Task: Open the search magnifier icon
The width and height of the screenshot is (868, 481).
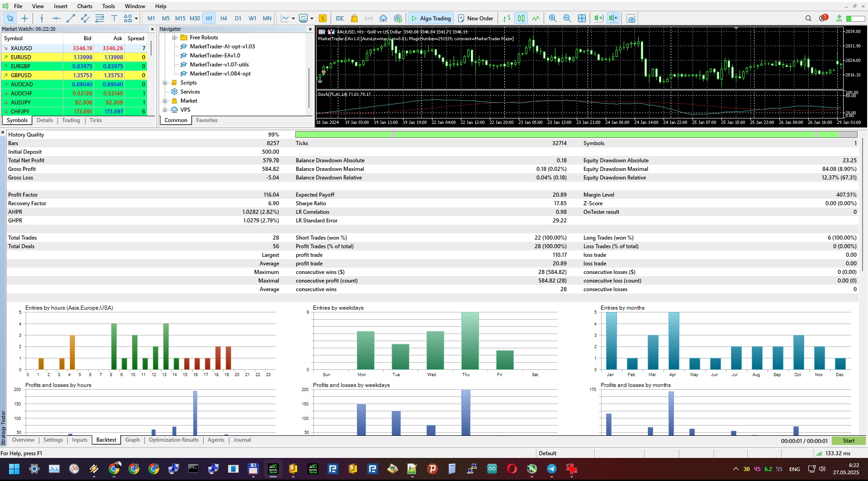Action: pos(808,19)
